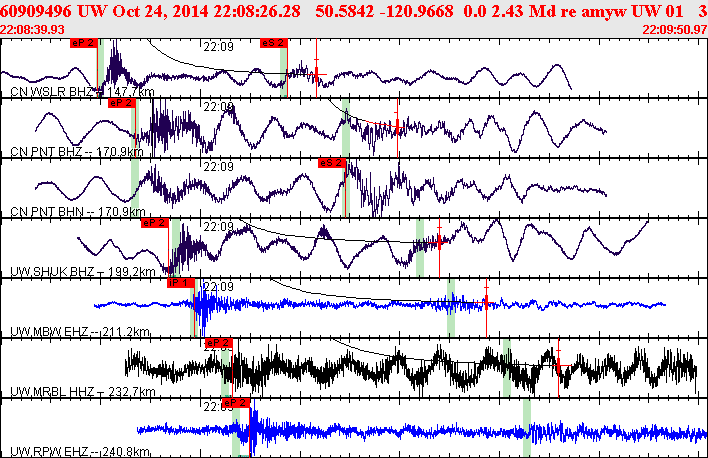Viewport: 708px width, 458px height.
Task: Select the eP 2 pick flag on WSLR BHZ
Action: (x=84, y=43)
